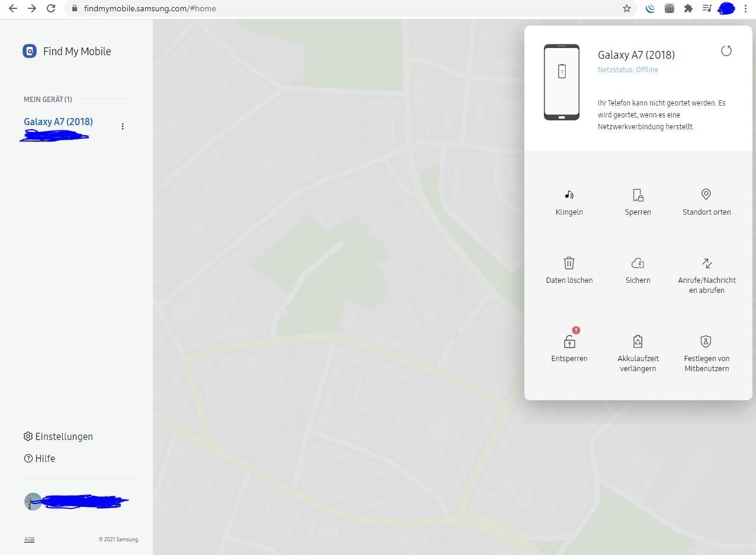
Task: Click the media control icon in the toolbar
Action: (706, 8)
